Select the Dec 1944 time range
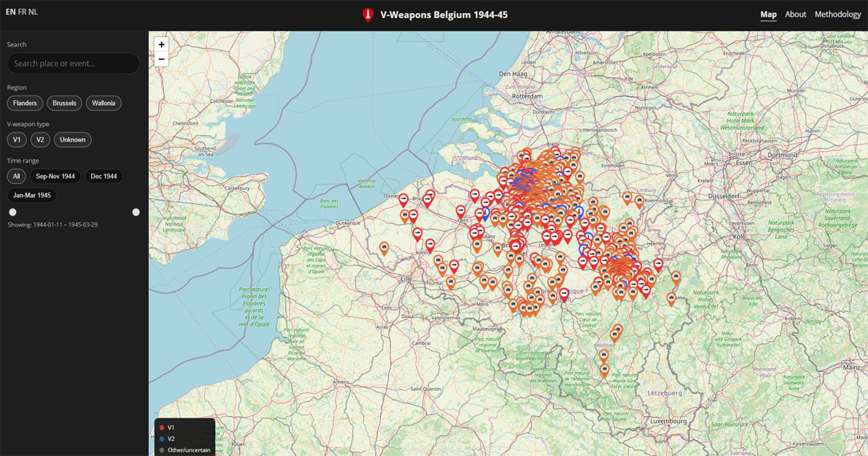Image resolution: width=868 pixels, height=456 pixels. [103, 176]
